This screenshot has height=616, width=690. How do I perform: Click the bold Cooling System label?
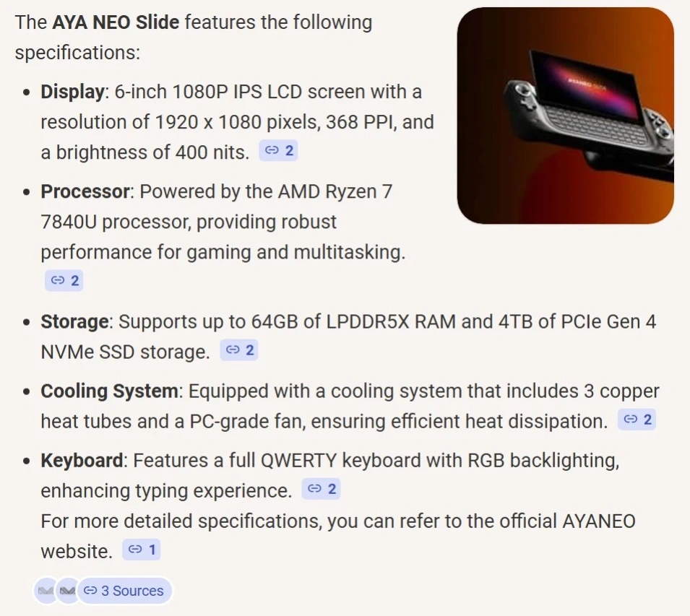coord(109,391)
